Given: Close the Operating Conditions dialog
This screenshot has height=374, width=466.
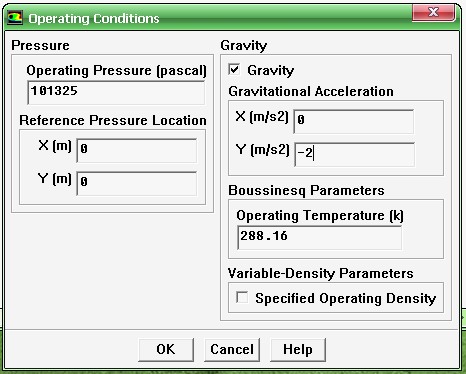Looking at the screenshot, I should point(433,13).
